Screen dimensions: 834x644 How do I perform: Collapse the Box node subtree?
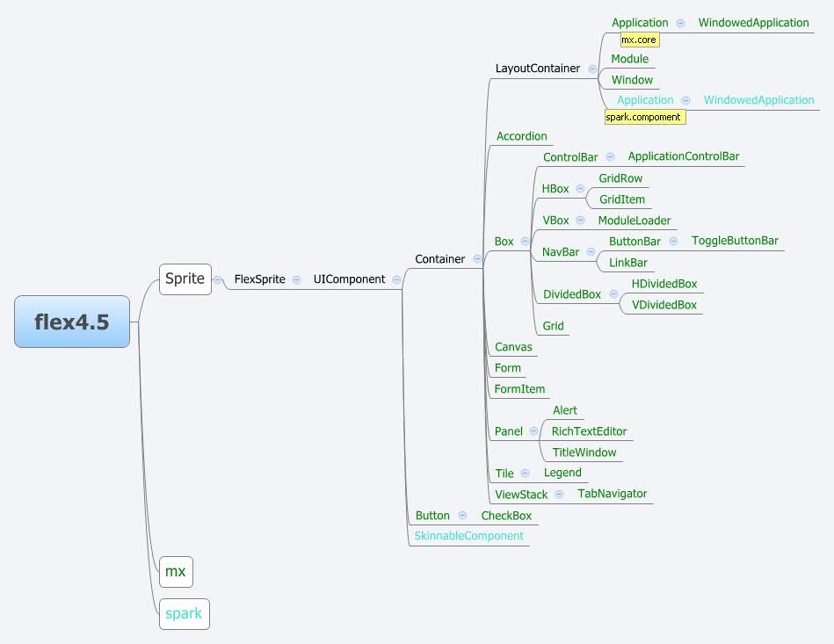pos(525,242)
